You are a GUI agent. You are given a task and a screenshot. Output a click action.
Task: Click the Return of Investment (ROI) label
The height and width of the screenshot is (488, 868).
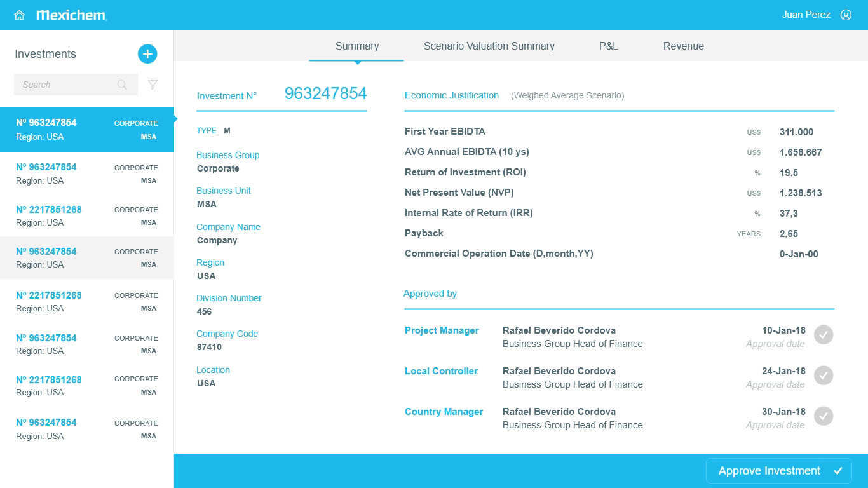point(465,172)
